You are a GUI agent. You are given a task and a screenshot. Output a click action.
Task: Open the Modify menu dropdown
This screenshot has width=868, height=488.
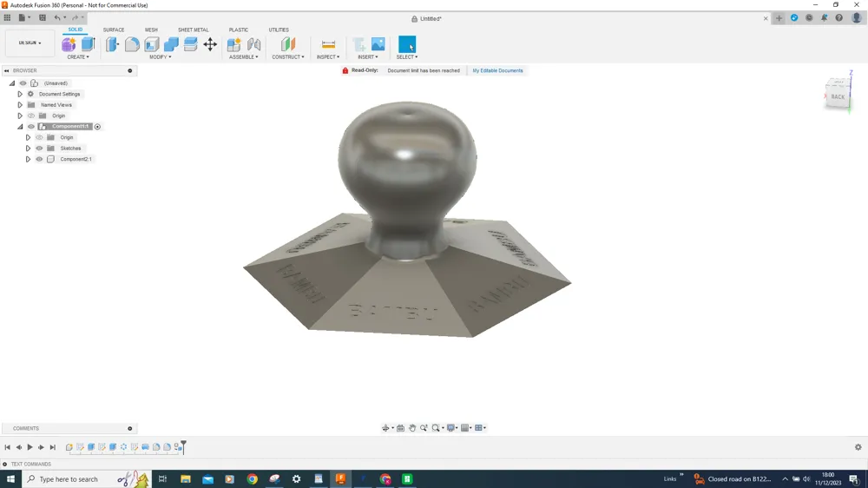point(160,57)
